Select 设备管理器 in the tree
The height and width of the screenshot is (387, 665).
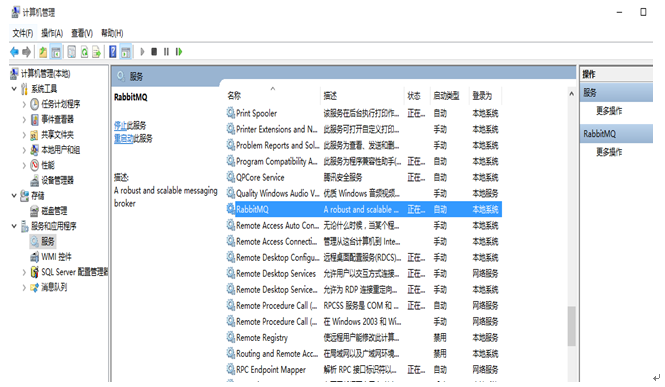(x=57, y=181)
